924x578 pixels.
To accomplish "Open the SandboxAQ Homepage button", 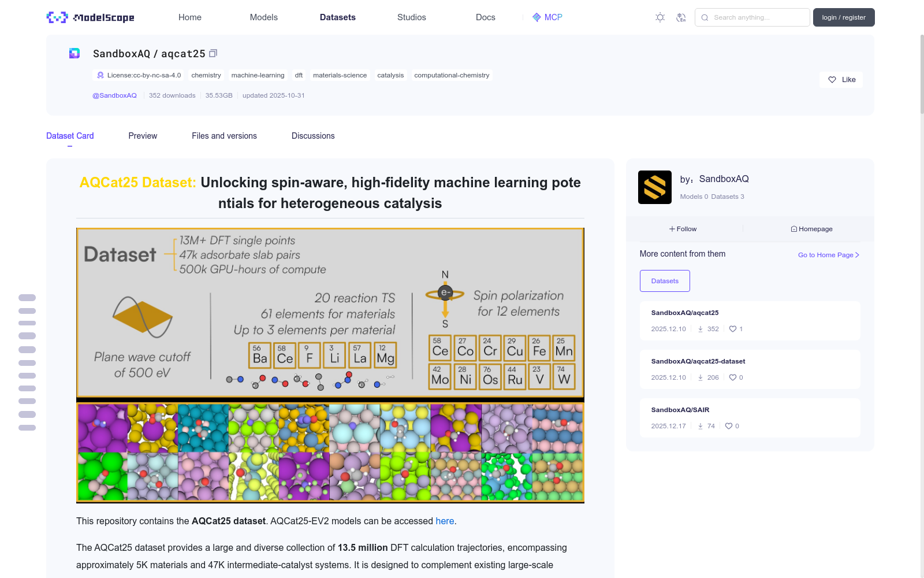I will tap(812, 229).
